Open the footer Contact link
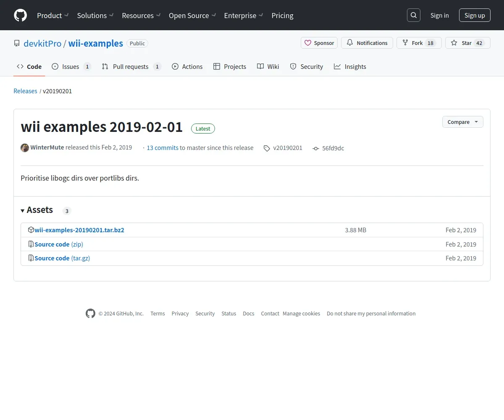 point(270,313)
